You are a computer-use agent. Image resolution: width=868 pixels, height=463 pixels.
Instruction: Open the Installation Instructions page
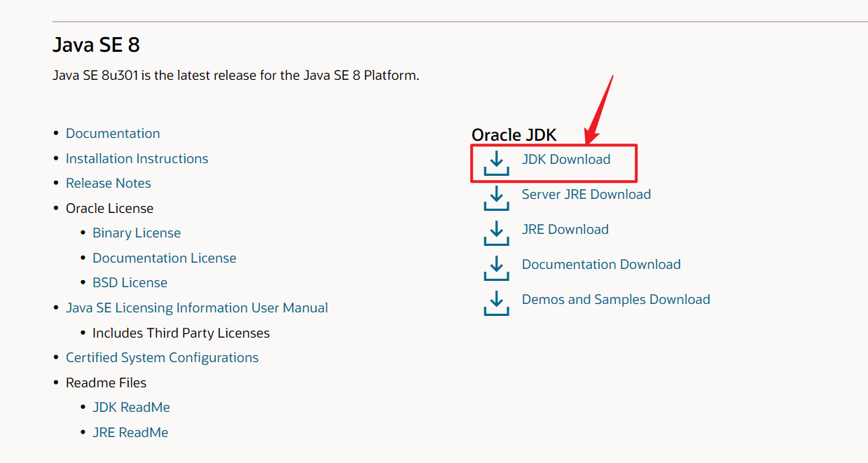tap(137, 158)
